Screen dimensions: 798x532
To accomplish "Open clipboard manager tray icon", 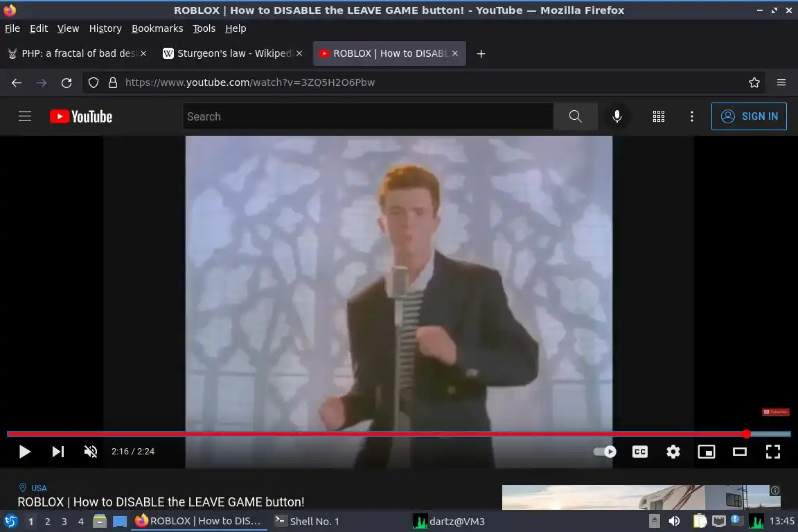I will point(700,522).
